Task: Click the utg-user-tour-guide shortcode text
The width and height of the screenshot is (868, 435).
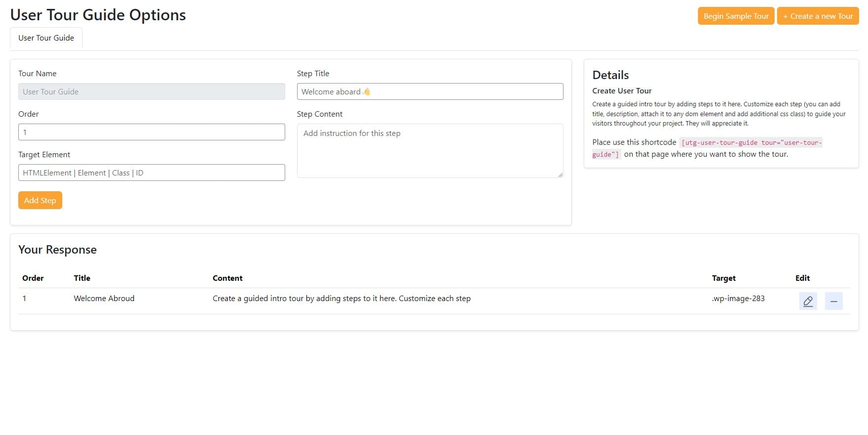Action: tap(751, 143)
